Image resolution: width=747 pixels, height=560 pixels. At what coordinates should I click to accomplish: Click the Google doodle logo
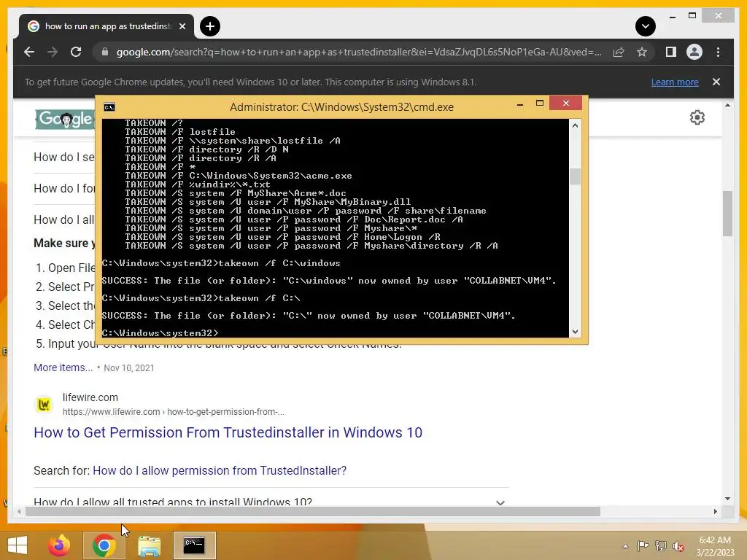(x=65, y=119)
